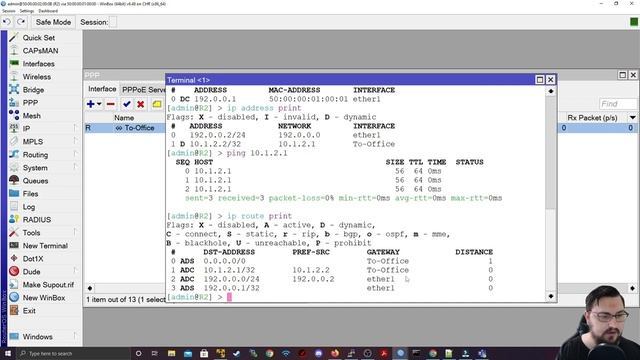This screenshot has width=640, height=360.
Task: Open File Explorer from the taskbar
Action: [x=171, y=353]
